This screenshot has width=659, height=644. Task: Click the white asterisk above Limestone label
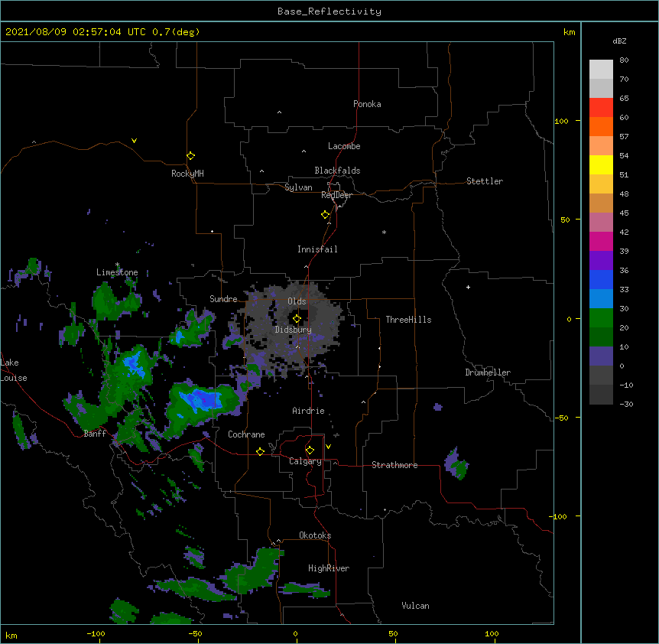(117, 265)
